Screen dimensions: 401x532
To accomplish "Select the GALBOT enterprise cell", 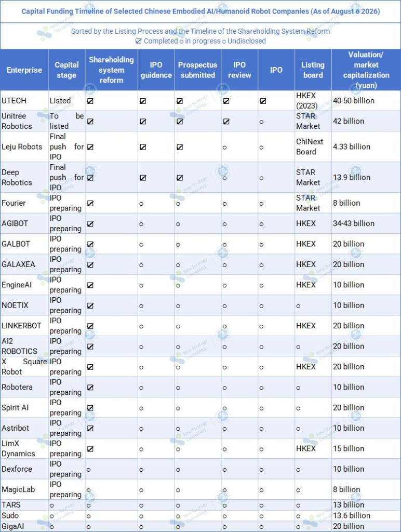I will (24, 244).
